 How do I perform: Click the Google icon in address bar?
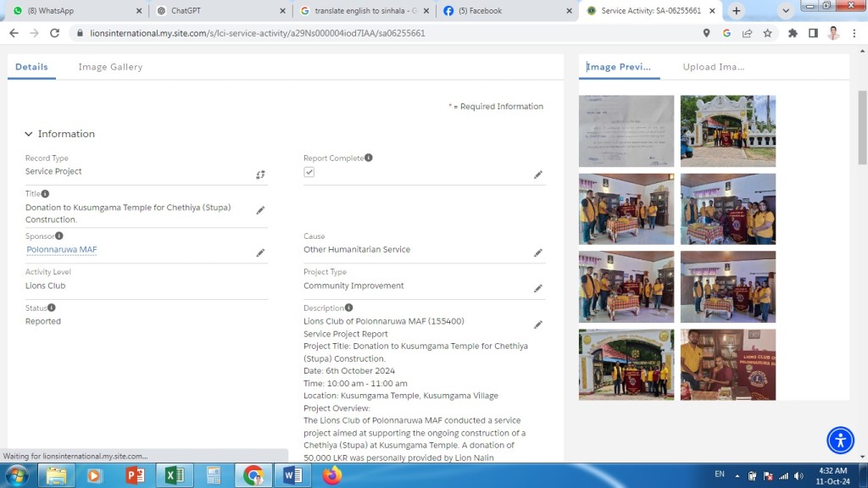pos(726,33)
